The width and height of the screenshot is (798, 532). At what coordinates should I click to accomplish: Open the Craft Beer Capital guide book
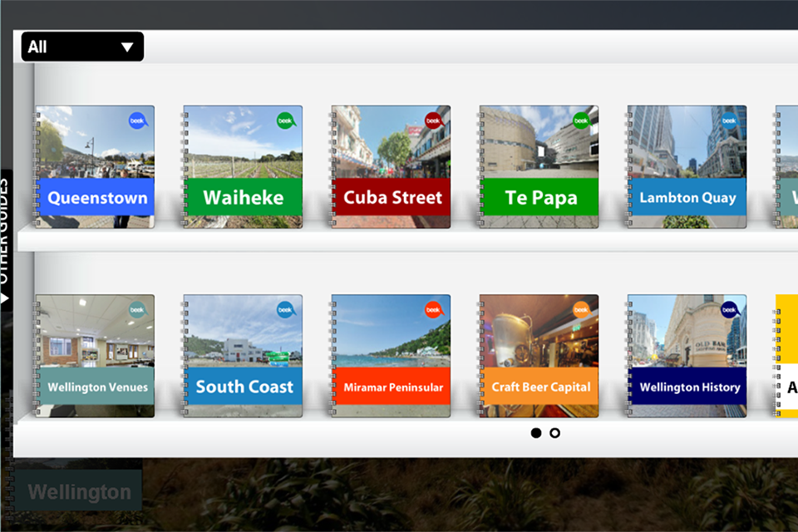539,356
